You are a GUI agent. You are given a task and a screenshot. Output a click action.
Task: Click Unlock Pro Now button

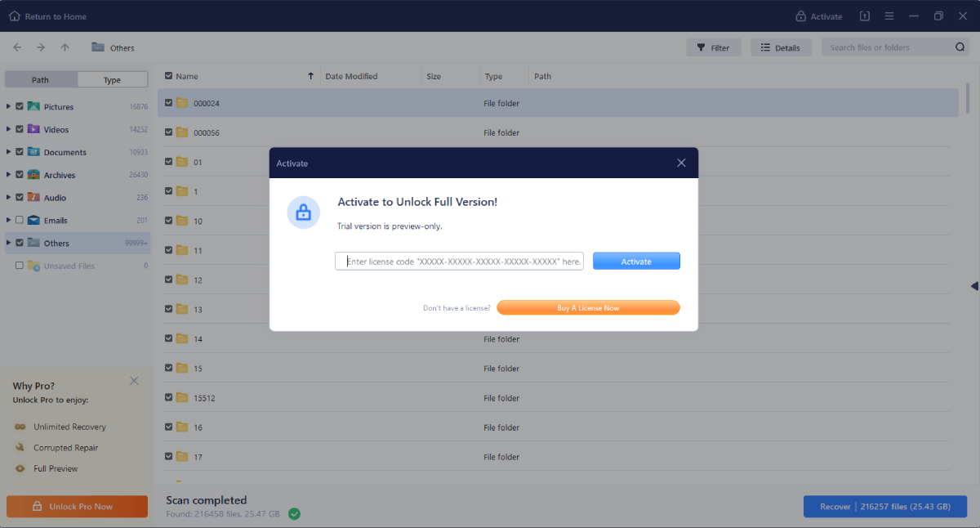coord(78,507)
